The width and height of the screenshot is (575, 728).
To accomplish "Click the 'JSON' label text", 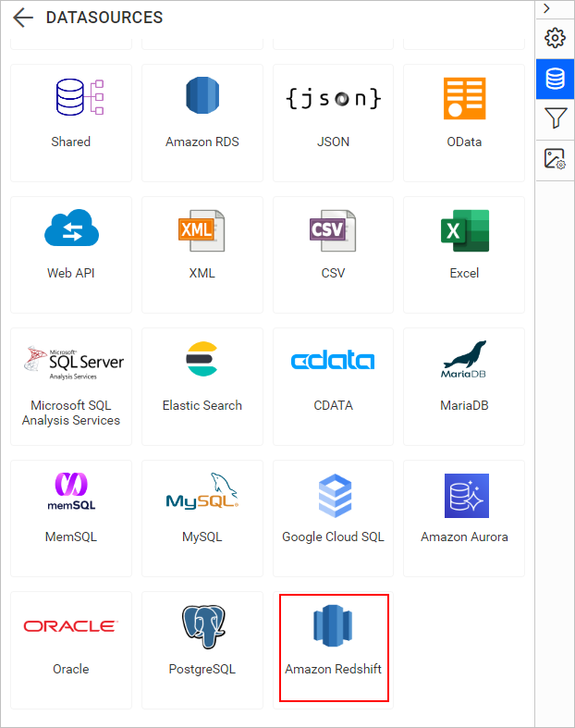I will click(333, 142).
